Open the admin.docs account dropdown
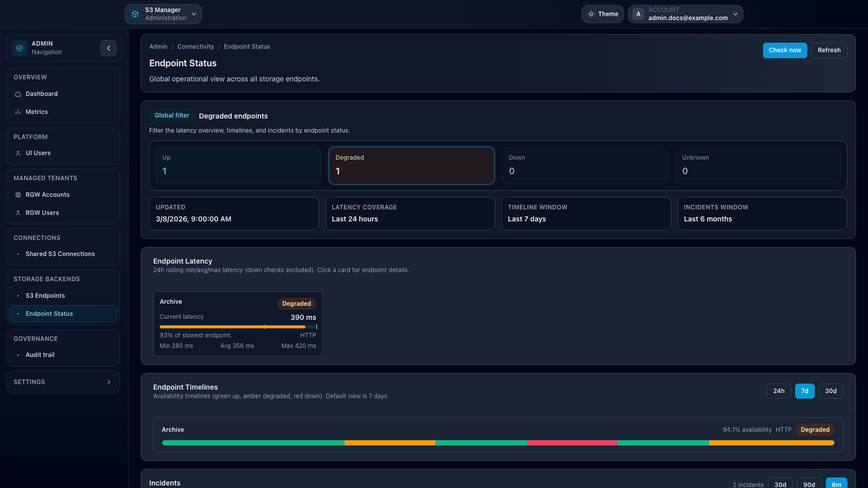868x488 pixels. coord(735,14)
